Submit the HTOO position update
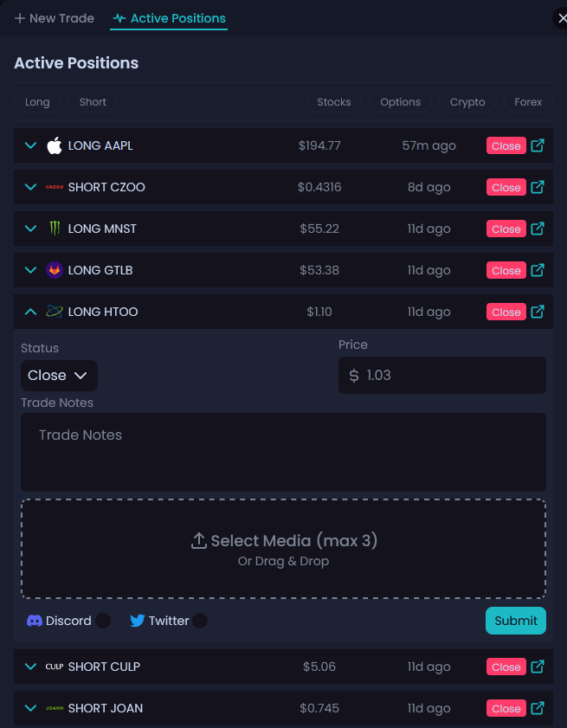 [516, 621]
